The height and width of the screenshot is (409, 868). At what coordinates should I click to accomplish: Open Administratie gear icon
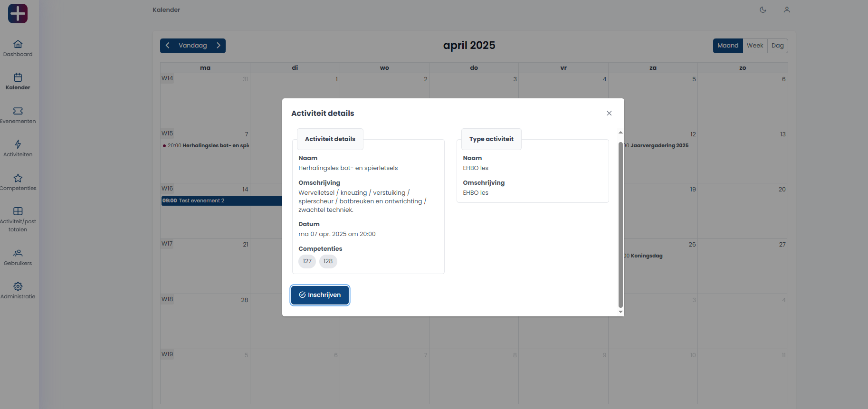pyautogui.click(x=18, y=286)
